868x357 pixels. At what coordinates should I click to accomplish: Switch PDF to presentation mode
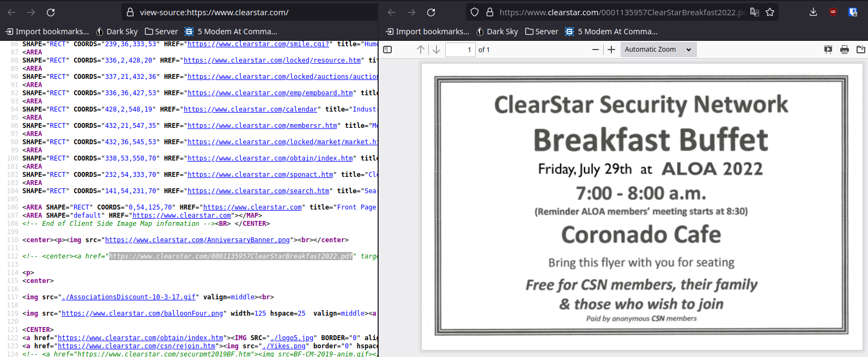point(828,50)
